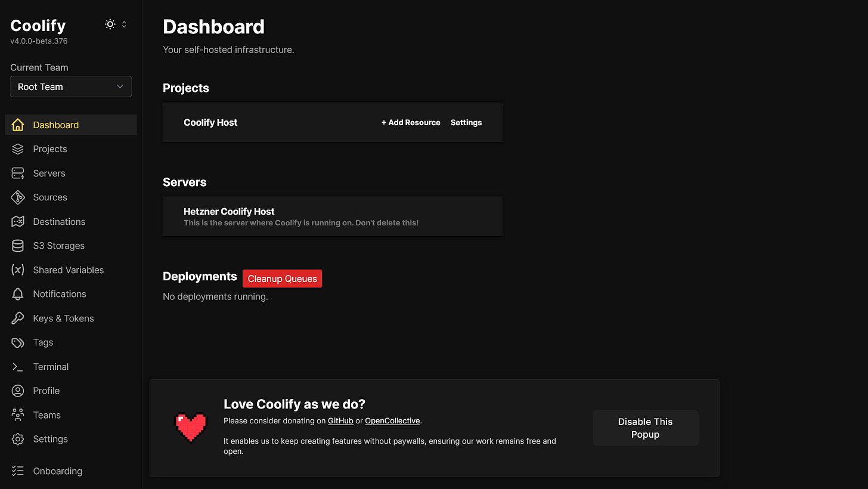Viewport: 868px width, 489px height.
Task: Click the S3 Storages icon
Action: (18, 245)
